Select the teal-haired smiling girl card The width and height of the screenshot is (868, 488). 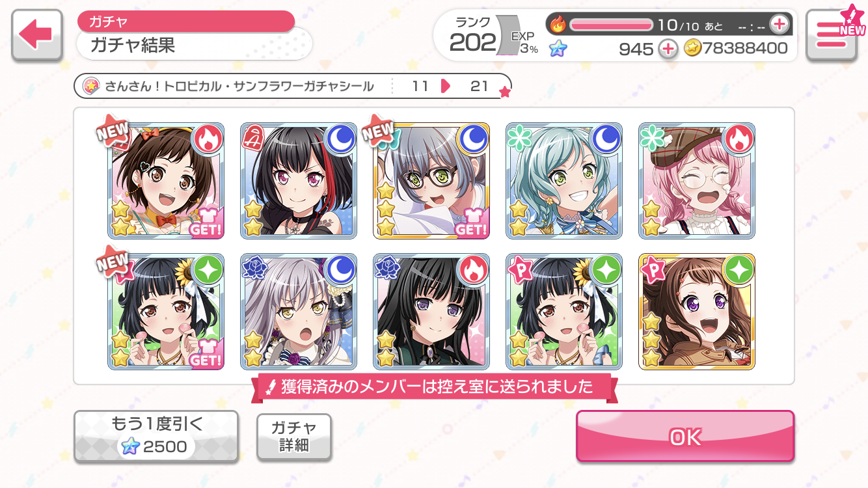pyautogui.click(x=564, y=181)
